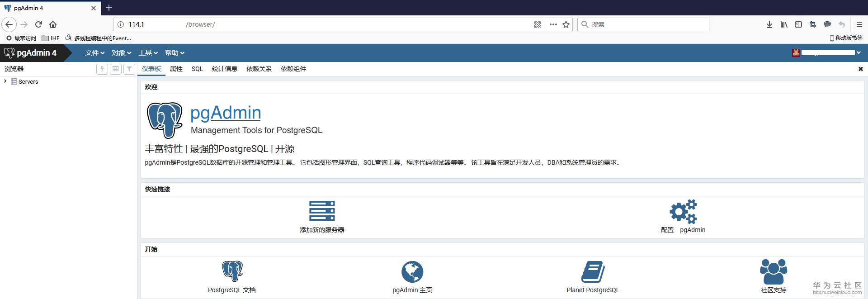Open the pgAdmin website globe icon
The height and width of the screenshot is (299, 868).
(412, 271)
